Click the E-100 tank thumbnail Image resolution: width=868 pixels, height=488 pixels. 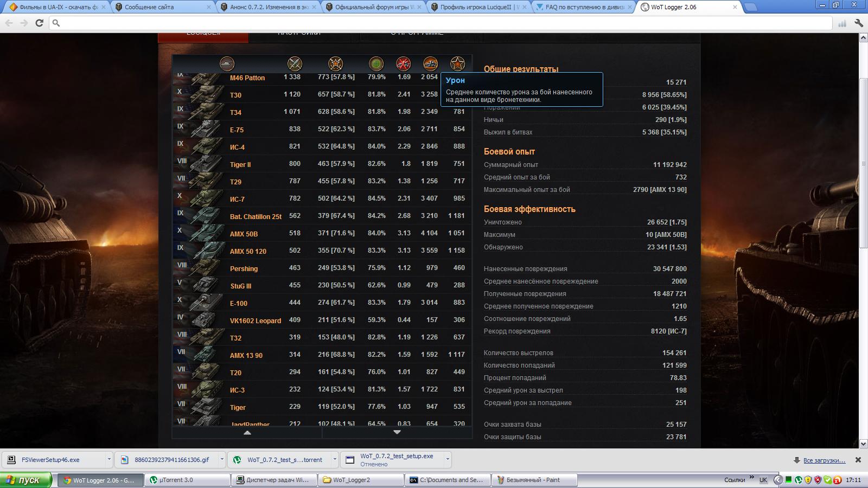206,302
